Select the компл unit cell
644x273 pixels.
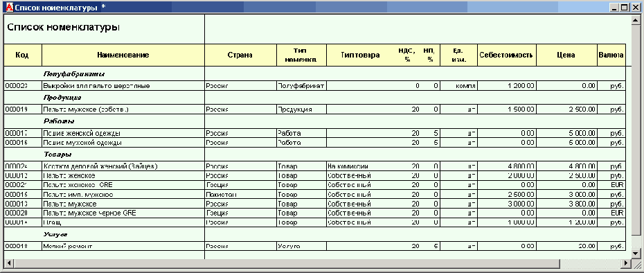click(459, 86)
